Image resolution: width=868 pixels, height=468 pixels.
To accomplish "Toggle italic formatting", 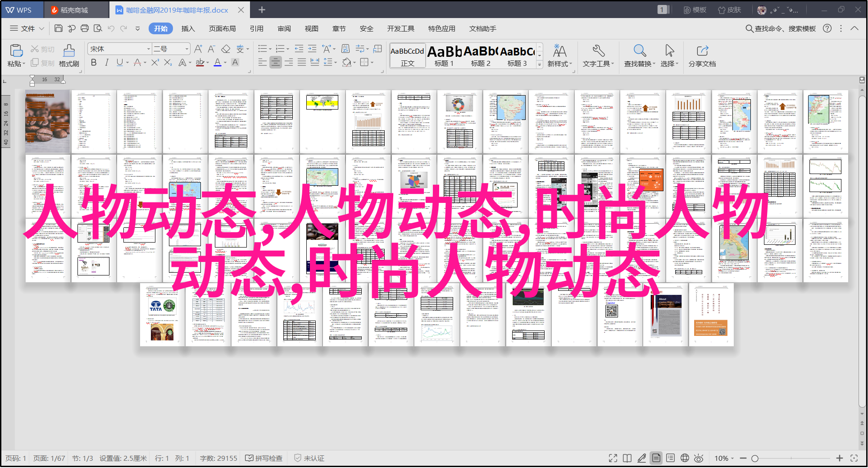I will pyautogui.click(x=107, y=63).
